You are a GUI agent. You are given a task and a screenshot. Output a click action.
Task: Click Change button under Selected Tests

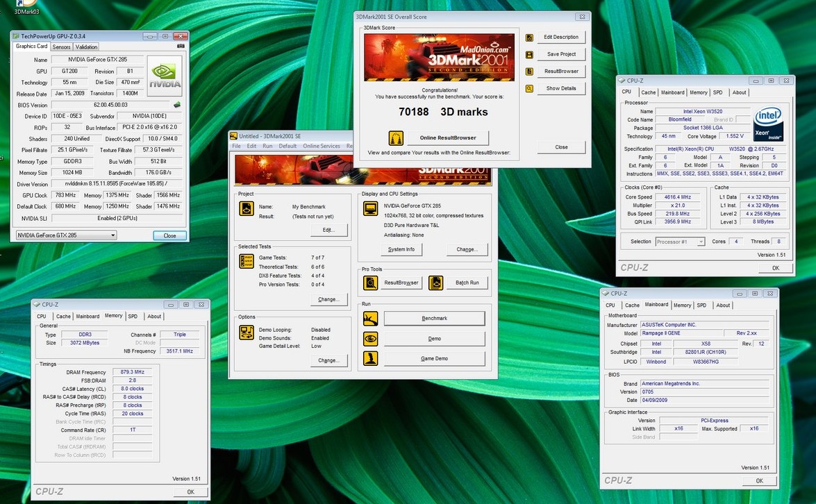tap(328, 300)
